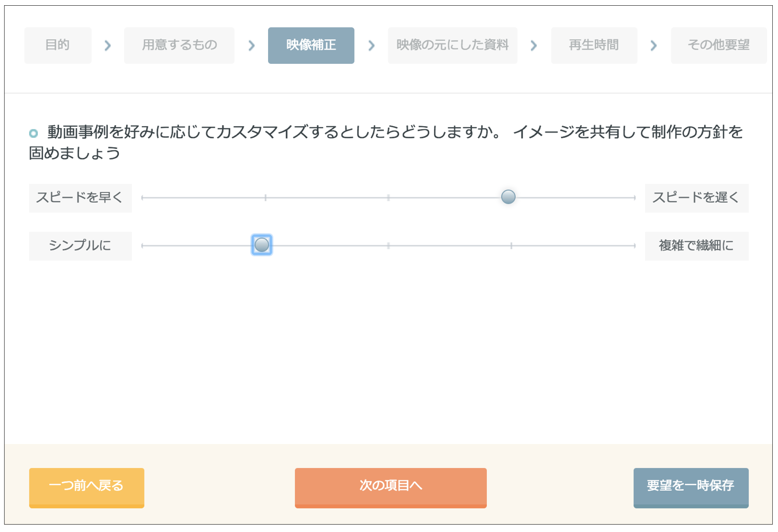Click the シンプルに label
The height and width of the screenshot is (532, 778).
click(80, 246)
